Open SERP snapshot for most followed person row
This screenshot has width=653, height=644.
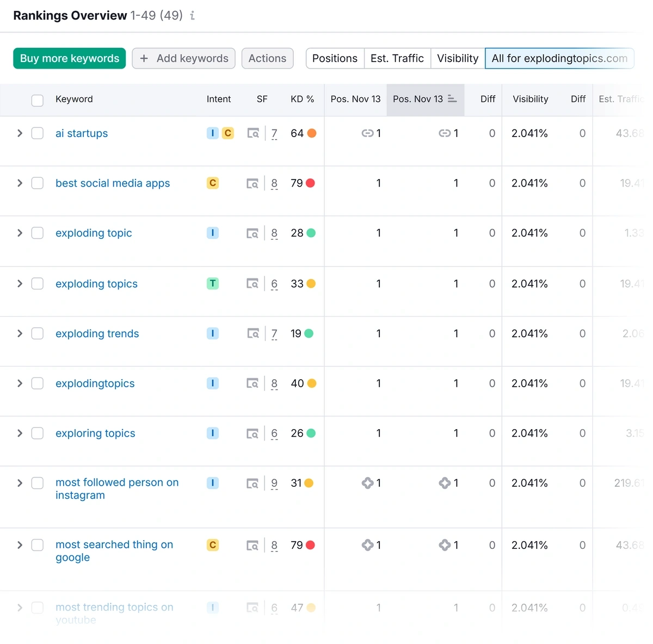click(252, 483)
